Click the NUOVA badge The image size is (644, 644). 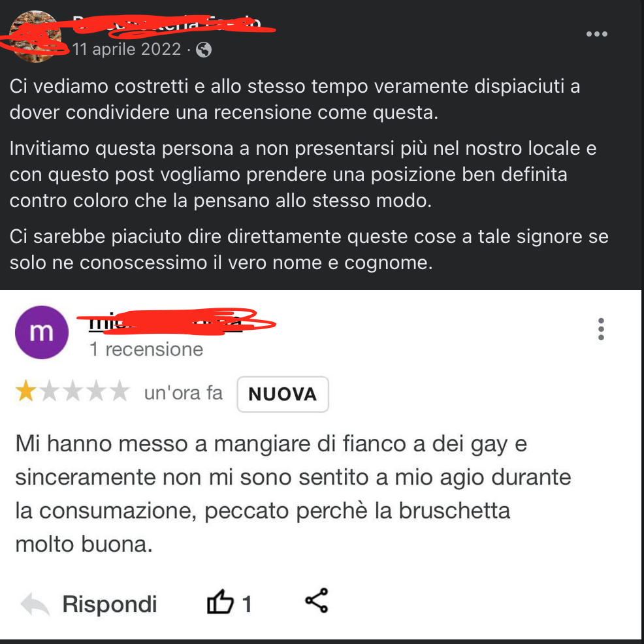(x=283, y=394)
